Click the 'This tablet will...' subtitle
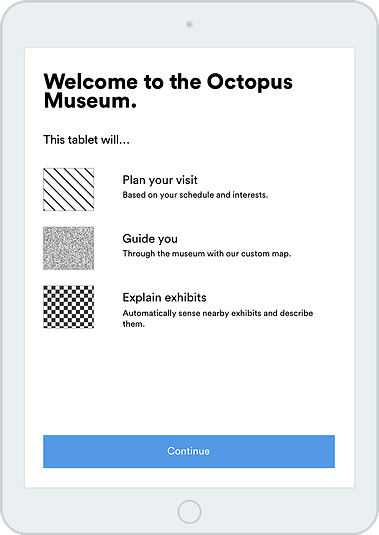The height and width of the screenshot is (535, 379). pos(86,140)
